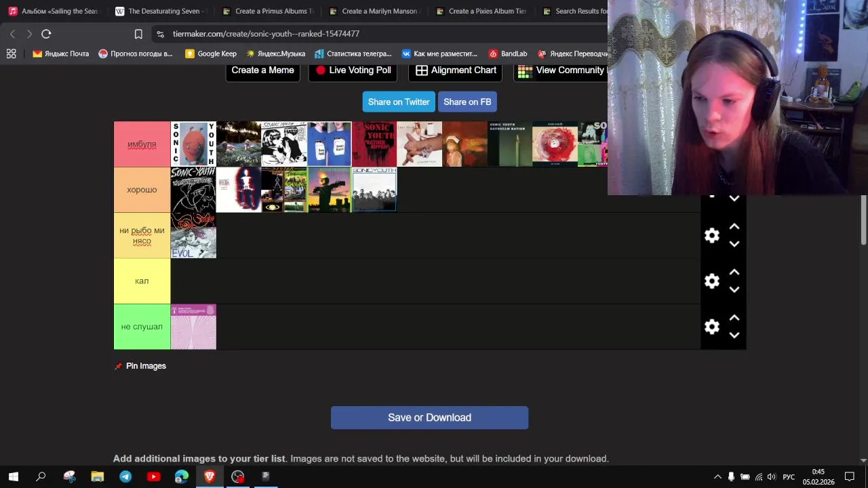Move 'кал' tier up with chevron
This screenshot has width=868, height=488.
coord(734,272)
